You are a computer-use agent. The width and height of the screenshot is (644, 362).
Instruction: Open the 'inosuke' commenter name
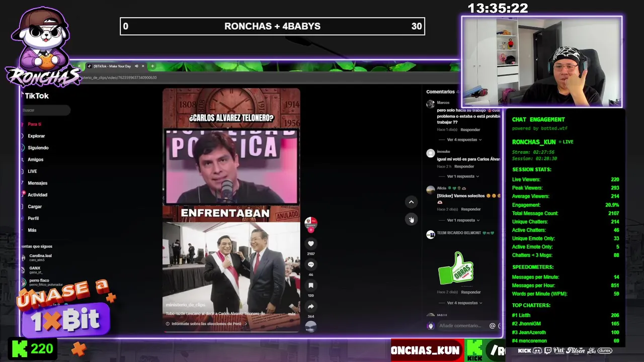click(x=444, y=151)
